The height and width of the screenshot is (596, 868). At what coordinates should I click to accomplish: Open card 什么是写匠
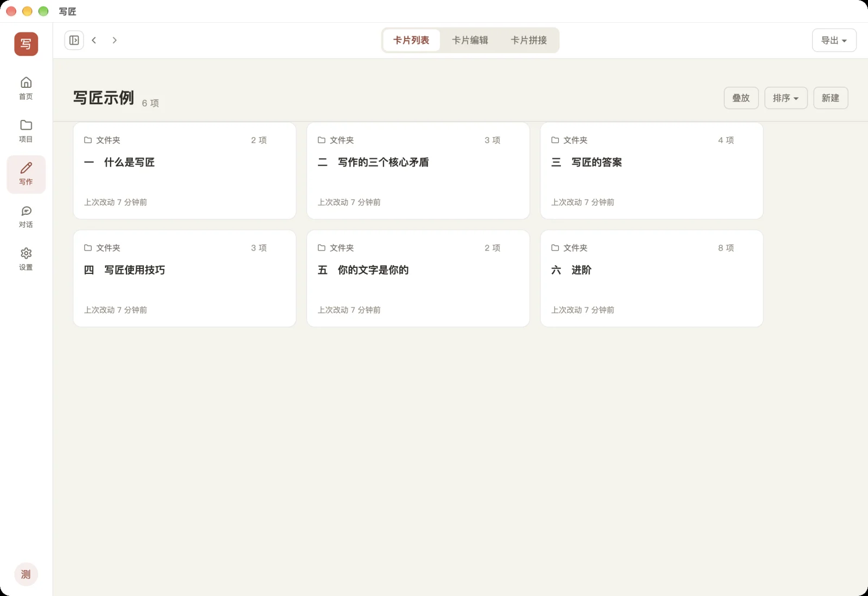point(184,171)
